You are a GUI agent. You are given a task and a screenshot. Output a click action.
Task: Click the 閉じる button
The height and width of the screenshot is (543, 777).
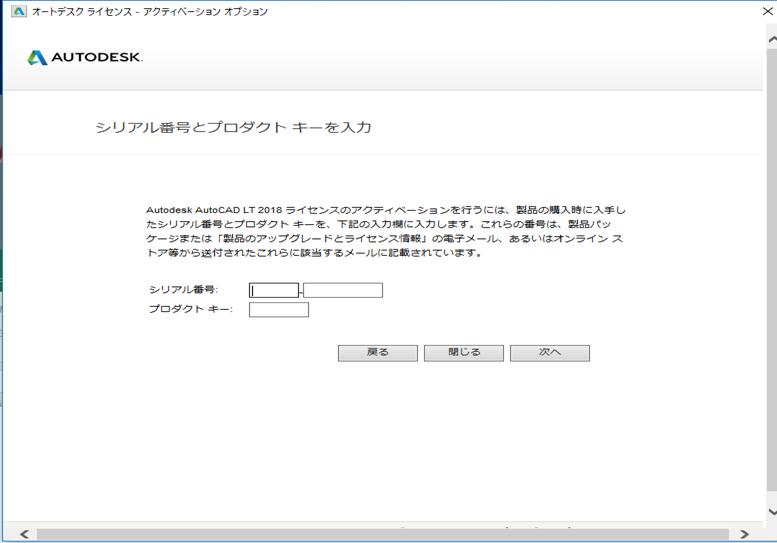pyautogui.click(x=464, y=353)
